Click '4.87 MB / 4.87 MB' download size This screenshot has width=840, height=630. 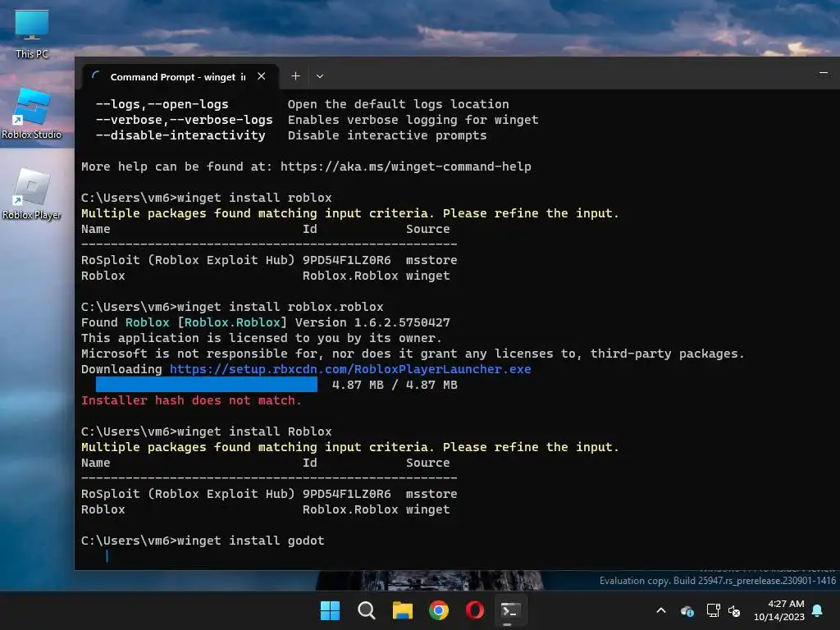pyautogui.click(x=395, y=385)
